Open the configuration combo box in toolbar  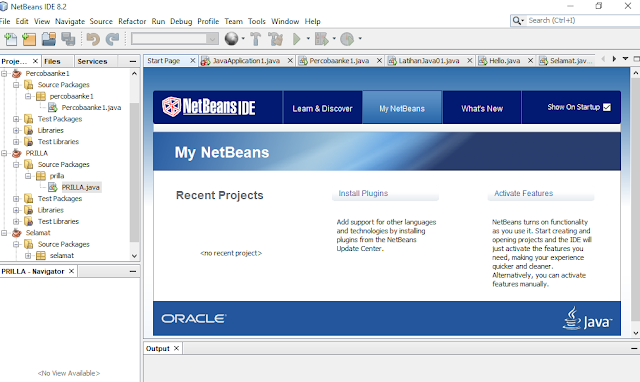click(175, 39)
